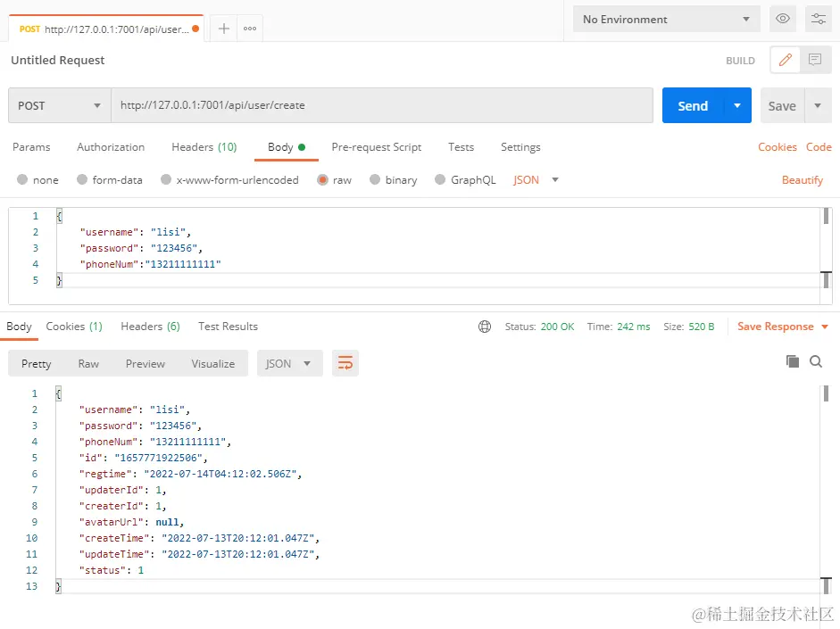The image size is (840, 629).
Task: Open the POST method dropdown
Action: [x=60, y=105]
